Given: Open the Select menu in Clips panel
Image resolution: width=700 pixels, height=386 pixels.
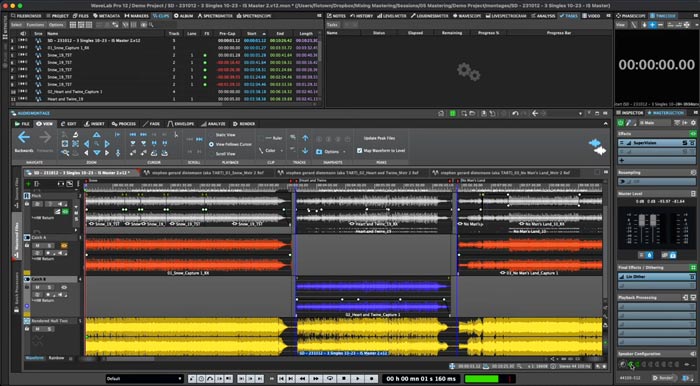Looking at the screenshot, I should click(x=17, y=25).
